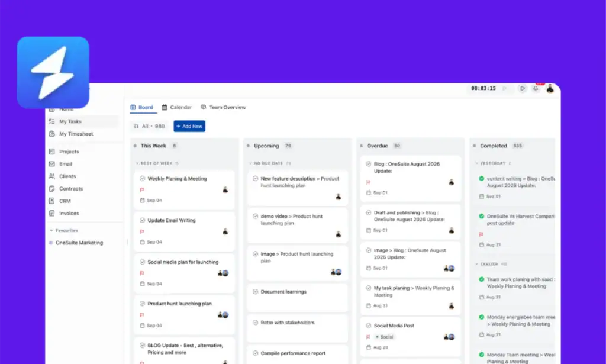The image size is (606, 364).
Task: Click assignee avatar on Update Email Writing
Action: (x=225, y=231)
